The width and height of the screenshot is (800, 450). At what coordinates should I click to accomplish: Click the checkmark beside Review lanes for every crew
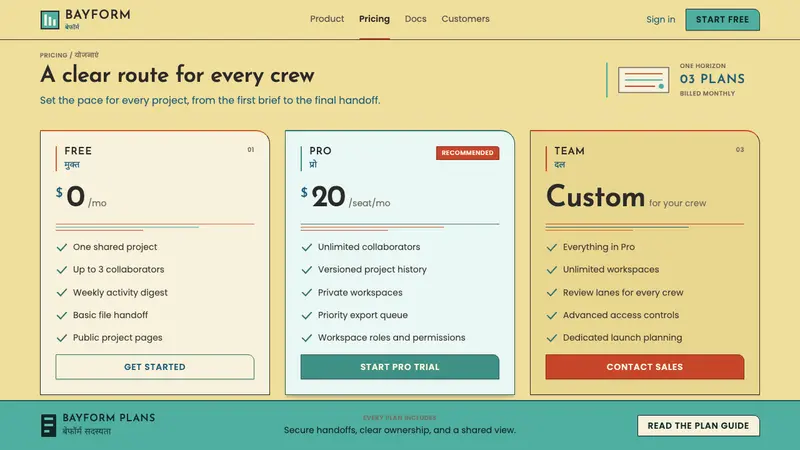point(552,293)
